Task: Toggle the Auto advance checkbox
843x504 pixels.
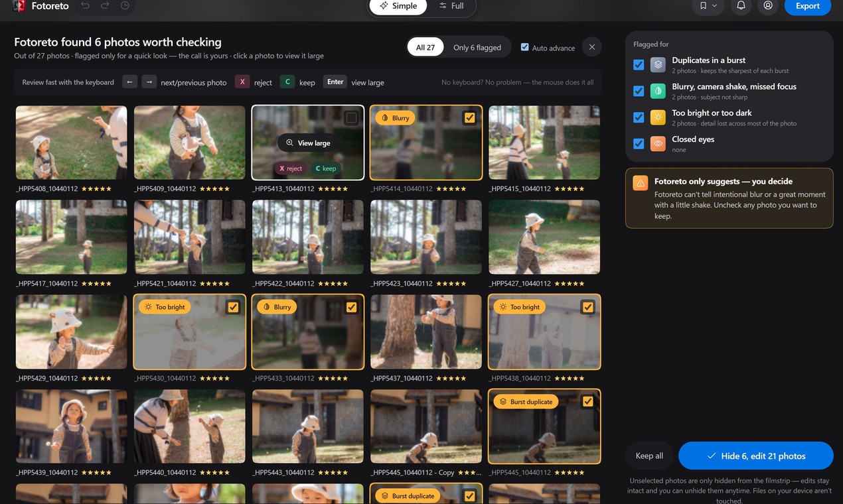Action: [x=525, y=47]
